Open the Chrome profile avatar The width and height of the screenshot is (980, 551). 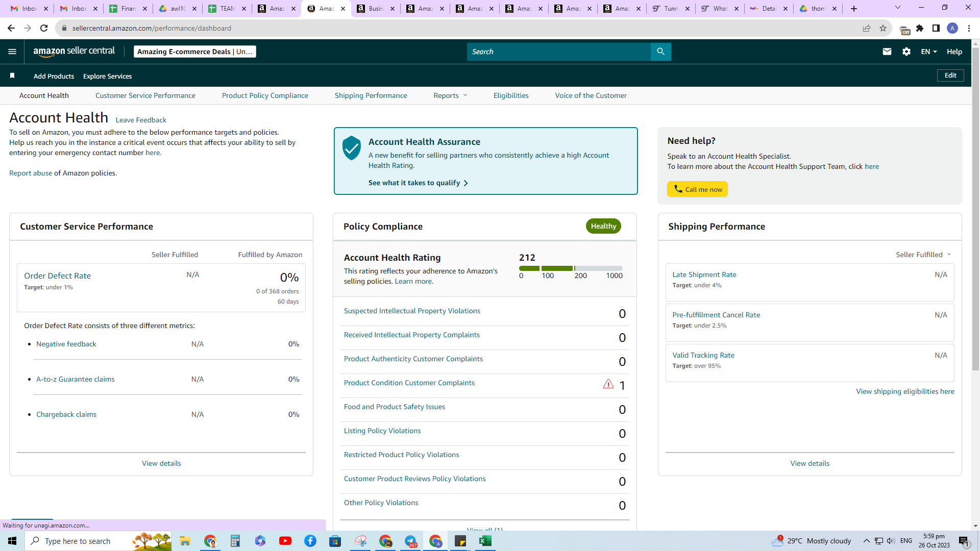[x=952, y=28]
